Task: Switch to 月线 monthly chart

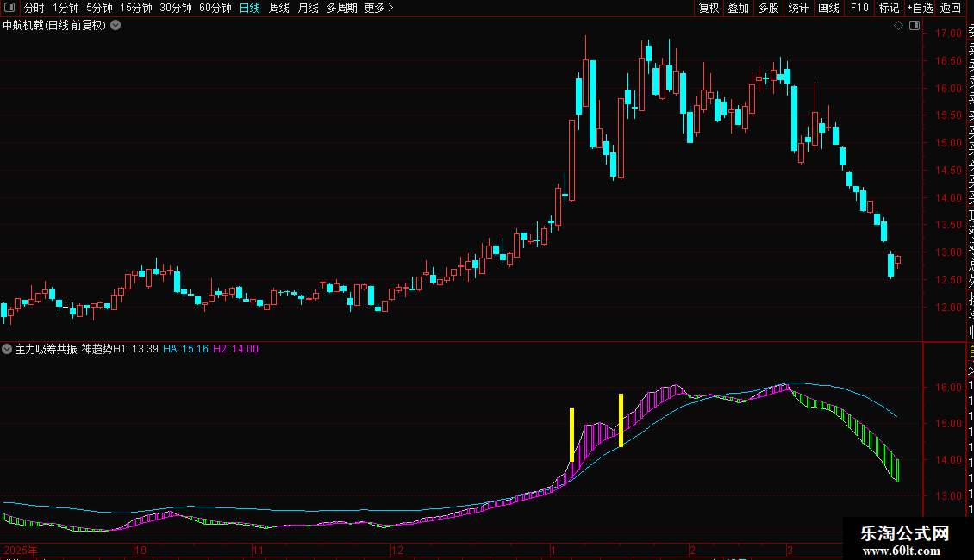Action: 308,8
